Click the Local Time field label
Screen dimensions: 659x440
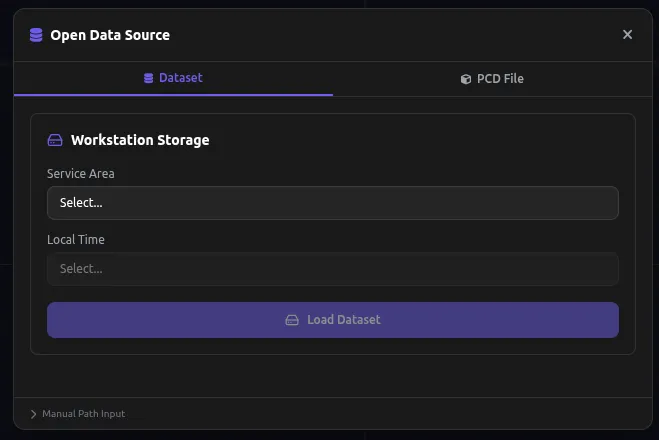click(76, 240)
